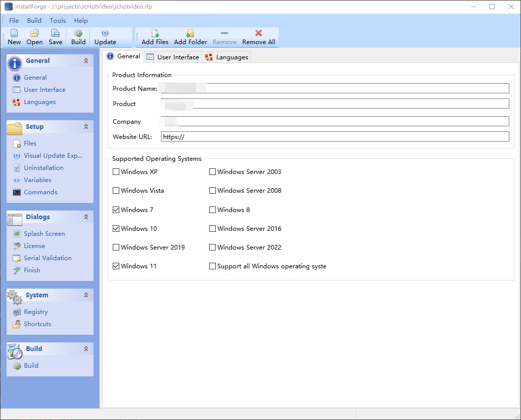
Task: Click the Product Name input field
Action: point(335,88)
